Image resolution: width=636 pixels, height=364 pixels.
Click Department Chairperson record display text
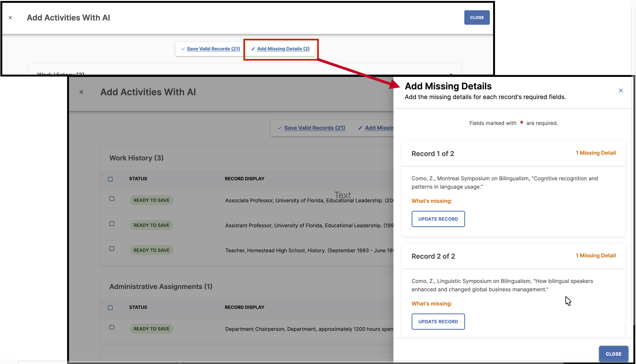tap(309, 329)
